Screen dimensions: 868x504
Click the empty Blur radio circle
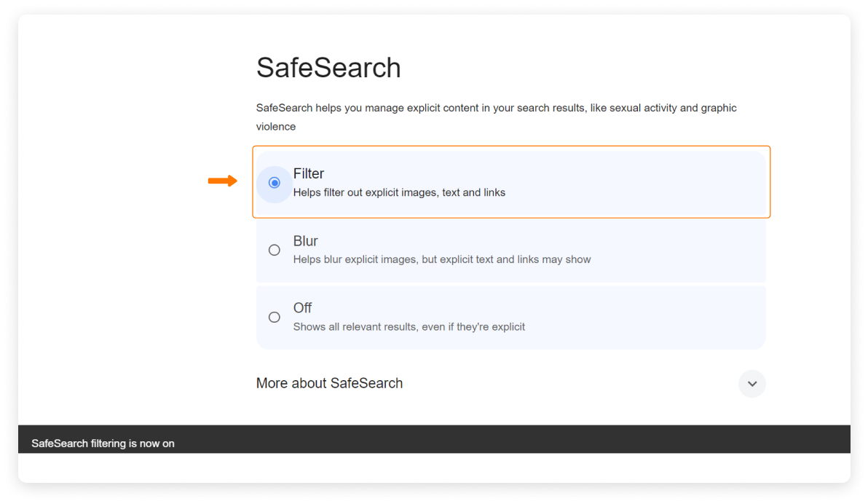[274, 249]
